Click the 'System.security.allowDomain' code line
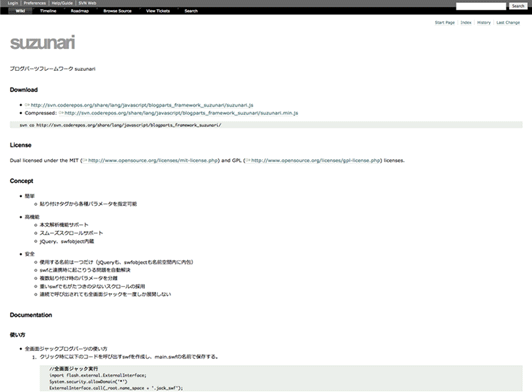The height and width of the screenshot is (392, 532). click(x=88, y=381)
